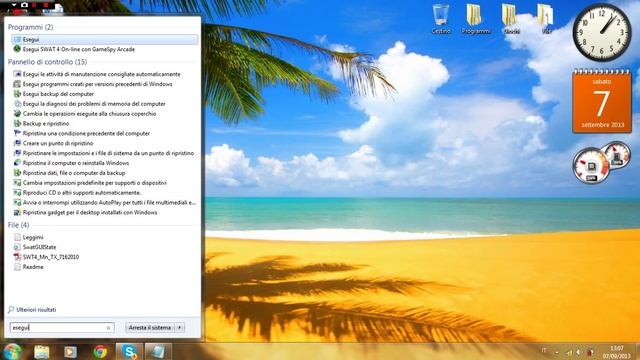Click the volume speaker tray icon
Image resolution: width=640 pixels, height=360 pixels.
579,352
